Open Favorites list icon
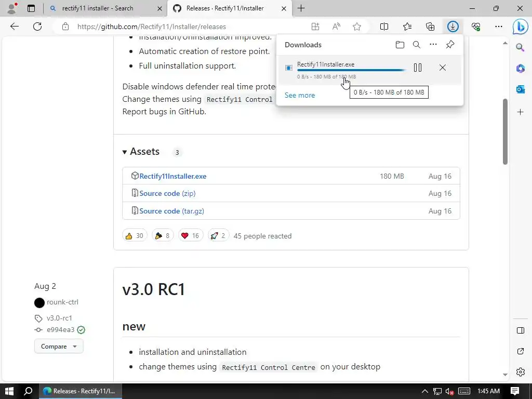 tap(407, 26)
